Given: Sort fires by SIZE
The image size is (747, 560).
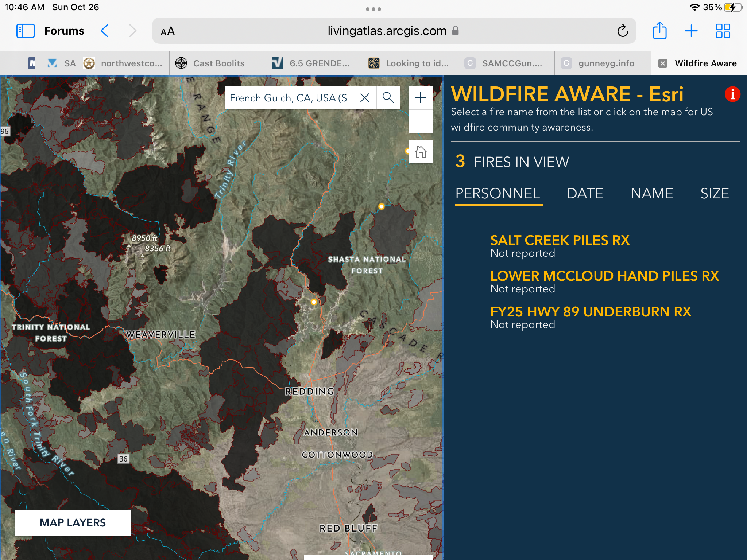Looking at the screenshot, I should click(x=714, y=193).
